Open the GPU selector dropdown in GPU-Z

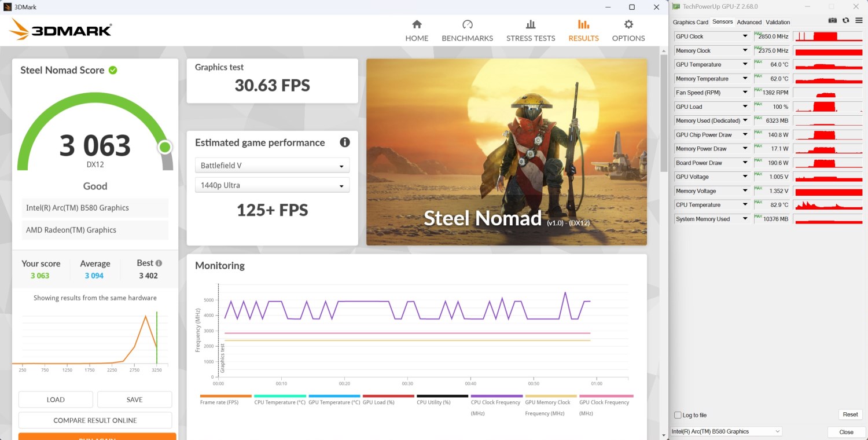[726, 431]
